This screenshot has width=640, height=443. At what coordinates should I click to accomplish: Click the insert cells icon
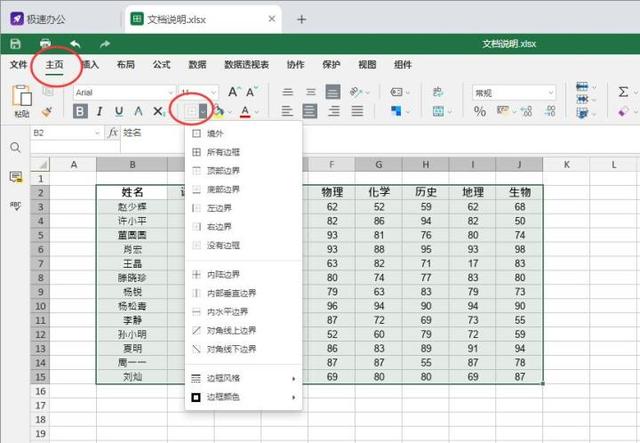(x=582, y=86)
